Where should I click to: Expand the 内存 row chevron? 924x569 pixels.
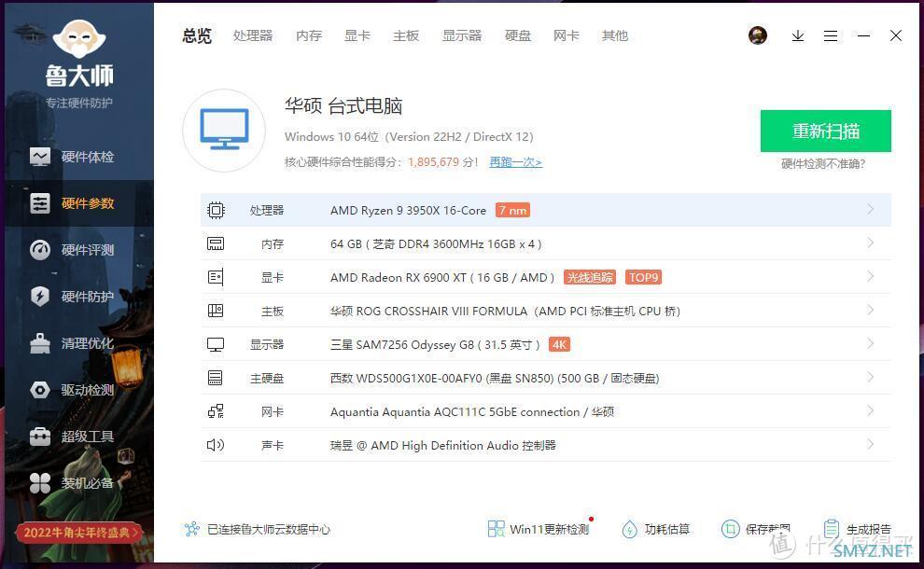871,243
